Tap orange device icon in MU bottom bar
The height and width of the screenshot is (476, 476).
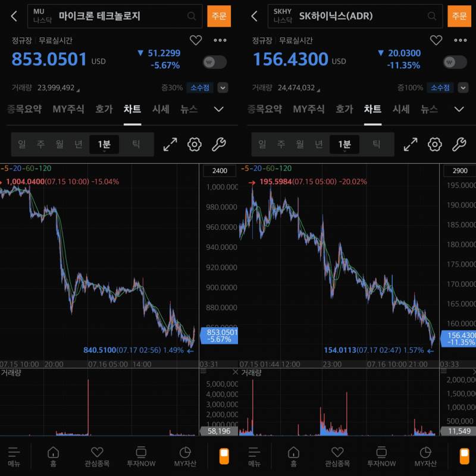click(224, 456)
